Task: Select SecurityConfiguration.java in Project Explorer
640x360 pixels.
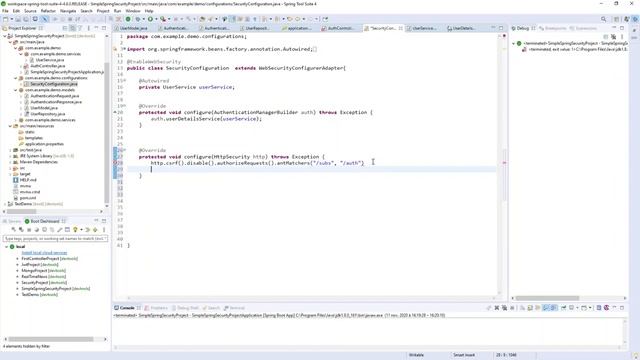Action: tap(53, 84)
